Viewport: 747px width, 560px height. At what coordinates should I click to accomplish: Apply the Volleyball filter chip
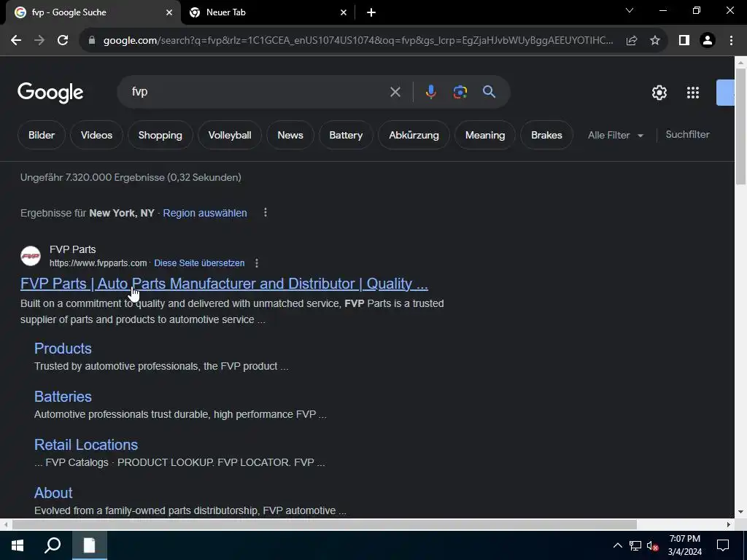230,135
